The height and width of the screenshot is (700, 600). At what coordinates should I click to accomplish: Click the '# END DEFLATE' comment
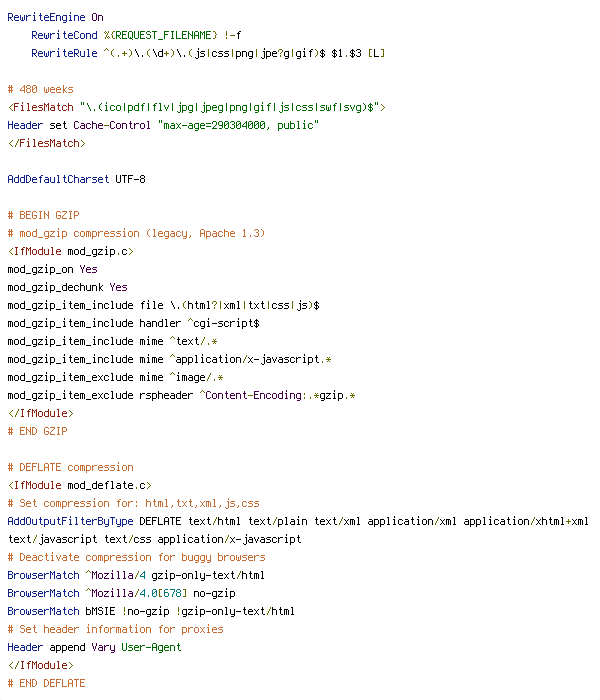click(46, 683)
